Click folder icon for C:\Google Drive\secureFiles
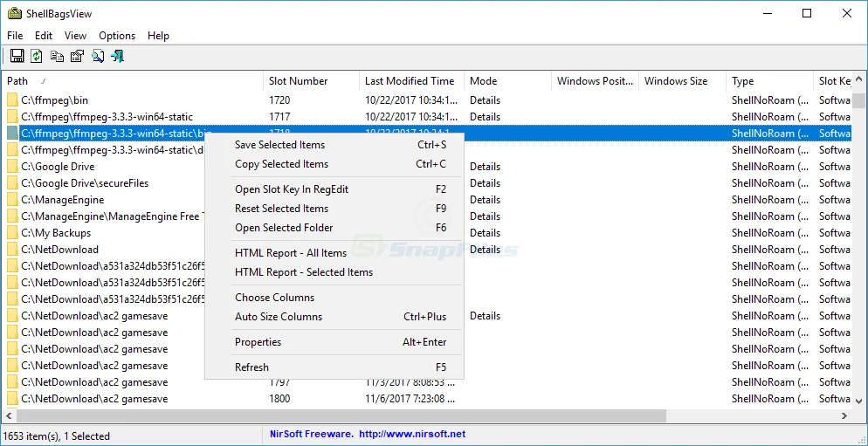 click(13, 183)
